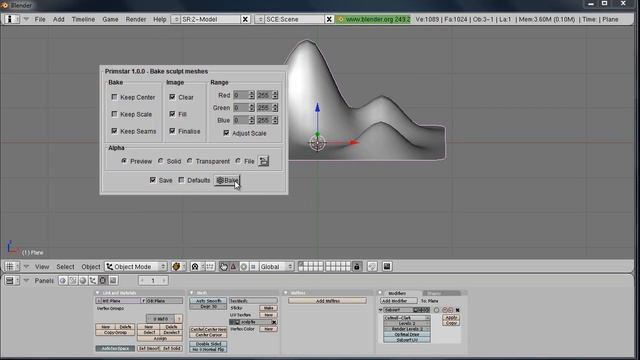Select the translate manipulator triangle icon
Screen dimensions: 640x360
(233, 267)
